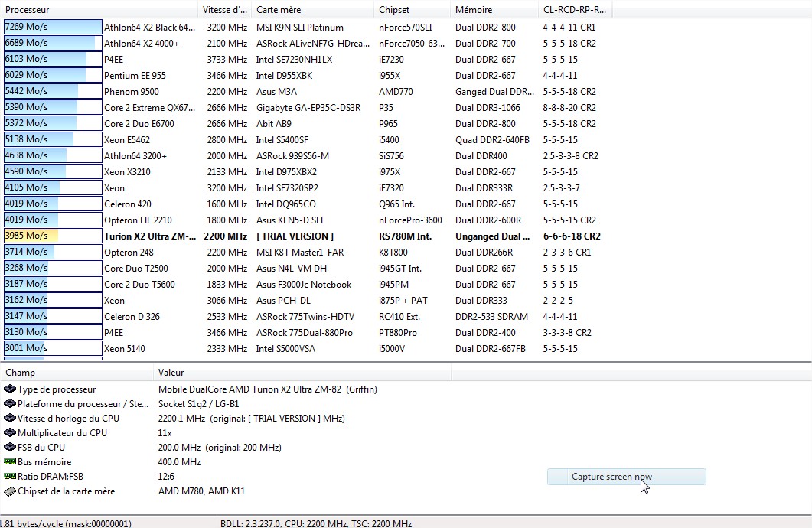This screenshot has height=528, width=812.
Task: Click the Bus mémoire RAM icon
Action: 9,461
